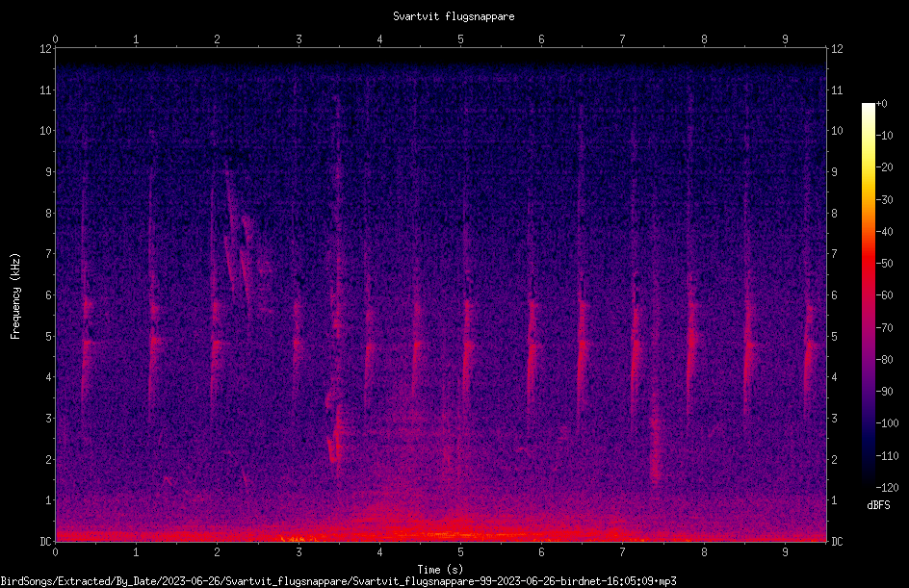909x588 pixels.
Task: Click the '-50' value on the color scale
Action: (x=884, y=264)
